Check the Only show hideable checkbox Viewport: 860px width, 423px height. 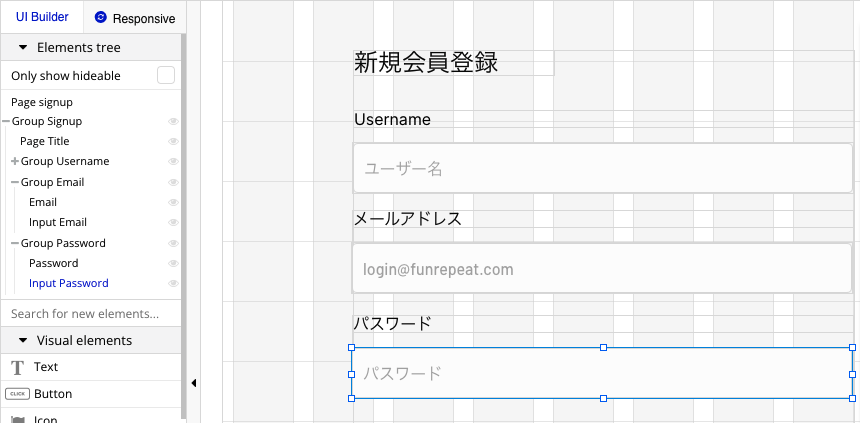click(166, 75)
